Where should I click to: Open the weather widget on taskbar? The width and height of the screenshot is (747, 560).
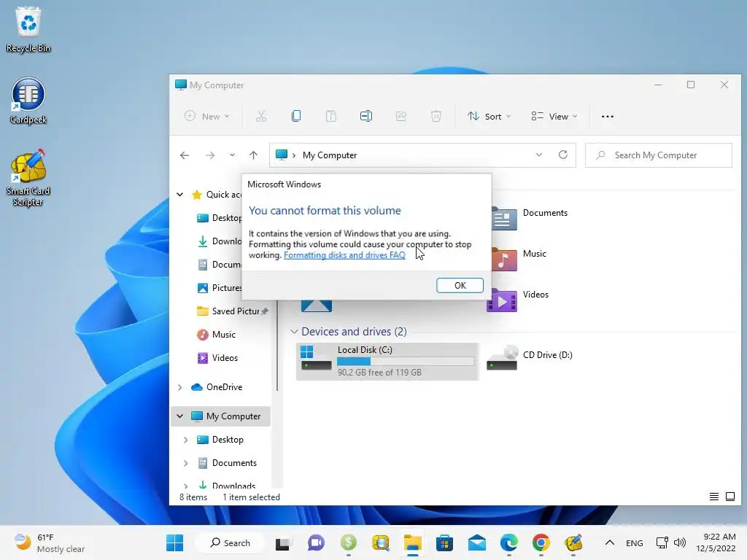[x=49, y=542]
